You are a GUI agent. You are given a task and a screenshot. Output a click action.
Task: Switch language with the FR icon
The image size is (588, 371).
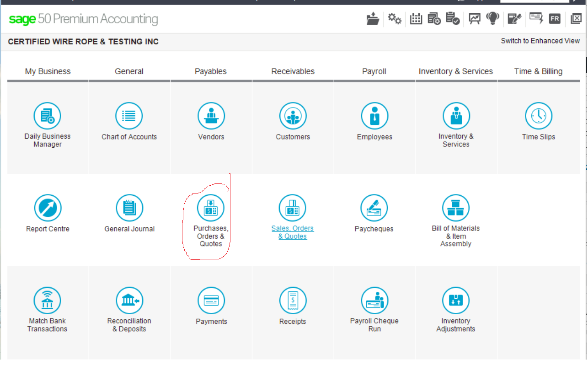click(555, 19)
